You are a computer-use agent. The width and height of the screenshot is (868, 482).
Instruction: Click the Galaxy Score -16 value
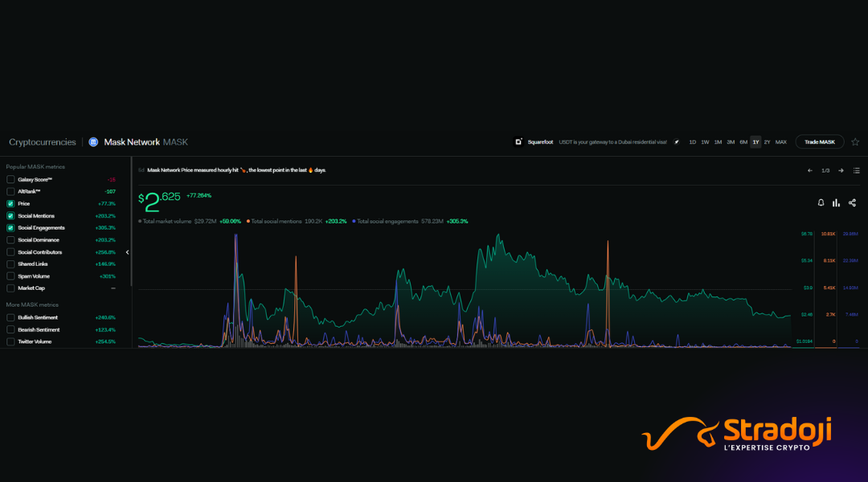(x=111, y=180)
